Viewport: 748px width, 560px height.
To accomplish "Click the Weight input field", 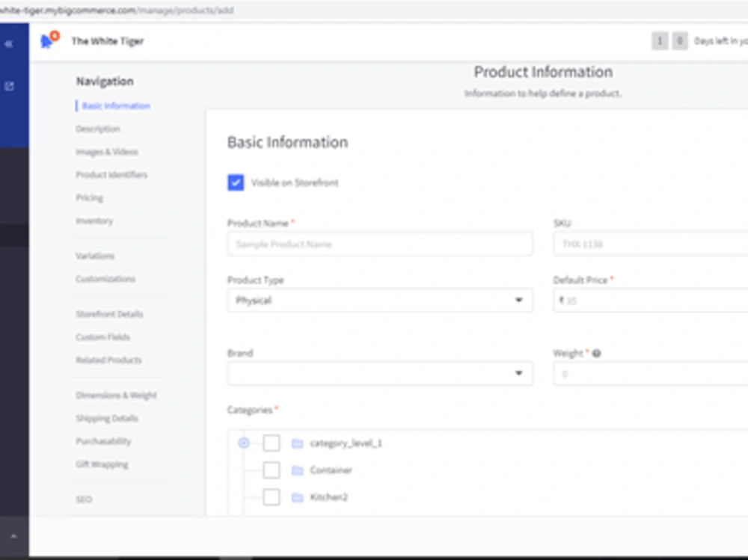I will [651, 374].
